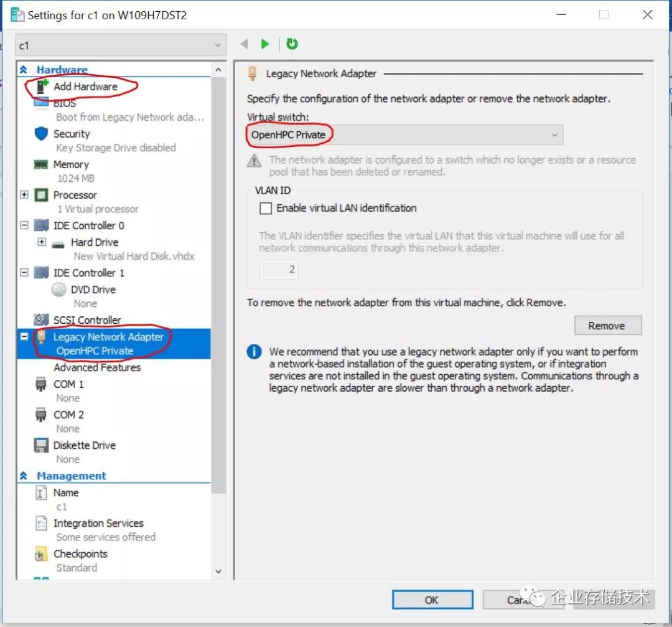Click the Memory chip icon

coord(41,164)
